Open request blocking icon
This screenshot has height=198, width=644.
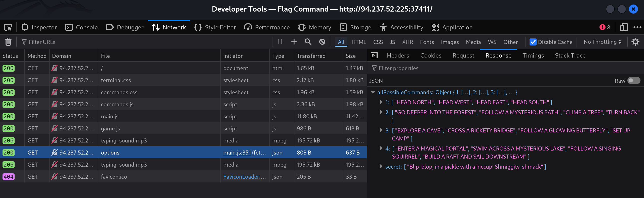tap(322, 42)
